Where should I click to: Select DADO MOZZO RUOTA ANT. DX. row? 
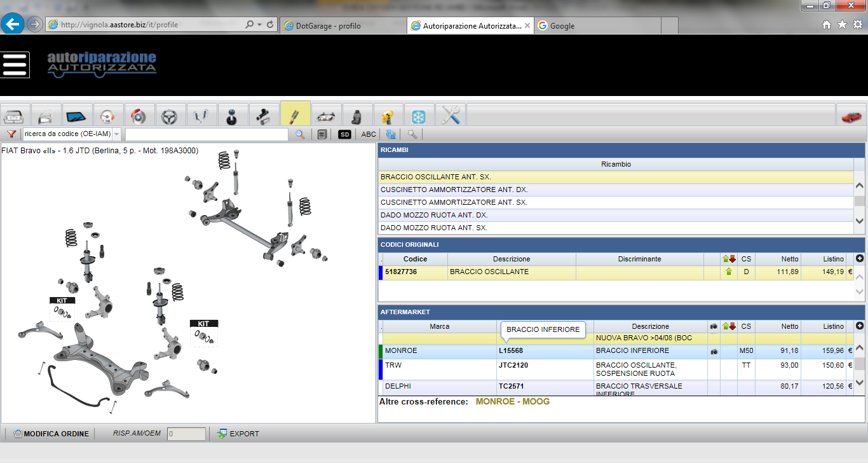[616, 215]
